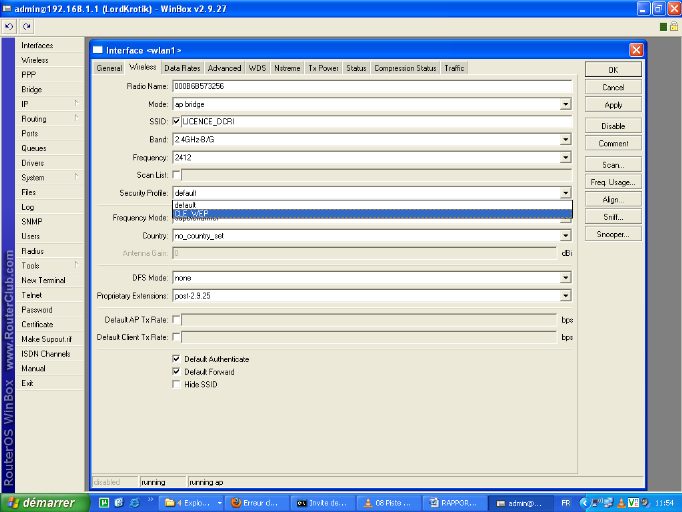The height and width of the screenshot is (512, 682).
Task: Click the Freq. Usage... button
Action: (613, 182)
